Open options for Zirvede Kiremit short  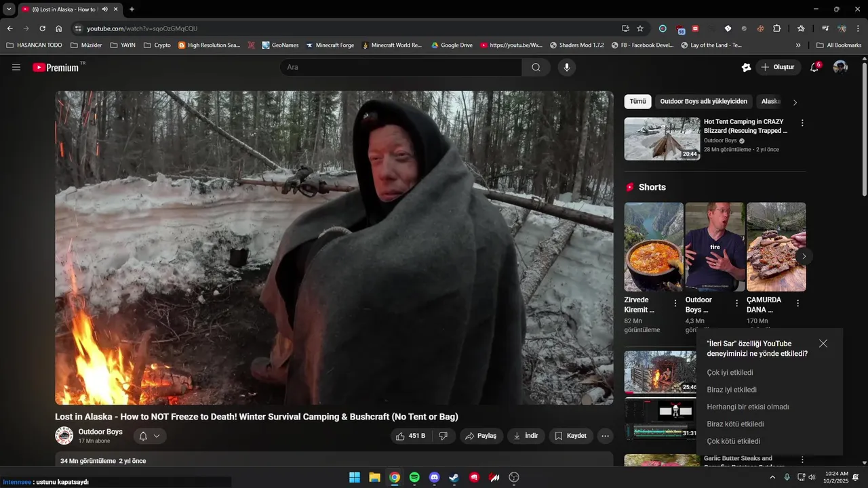point(675,303)
